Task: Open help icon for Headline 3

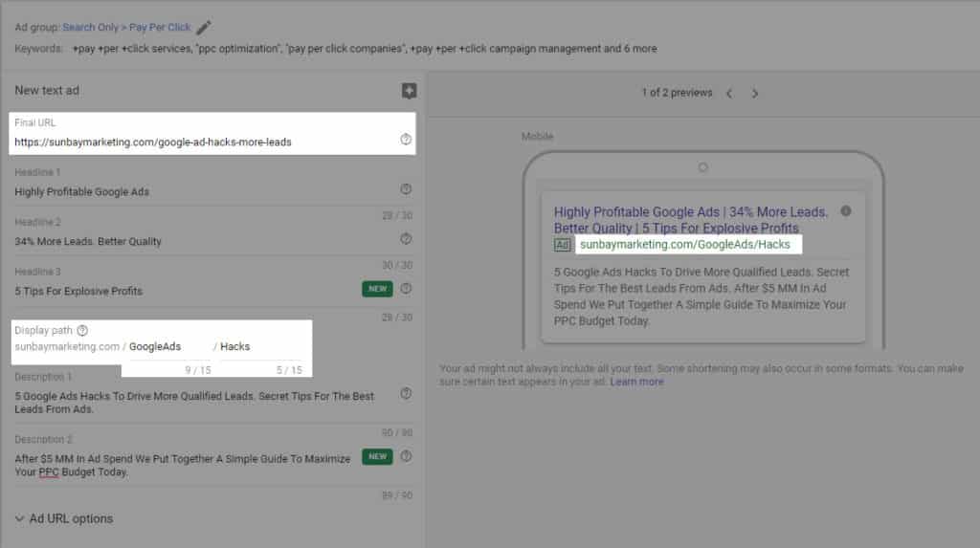Action: tap(406, 288)
